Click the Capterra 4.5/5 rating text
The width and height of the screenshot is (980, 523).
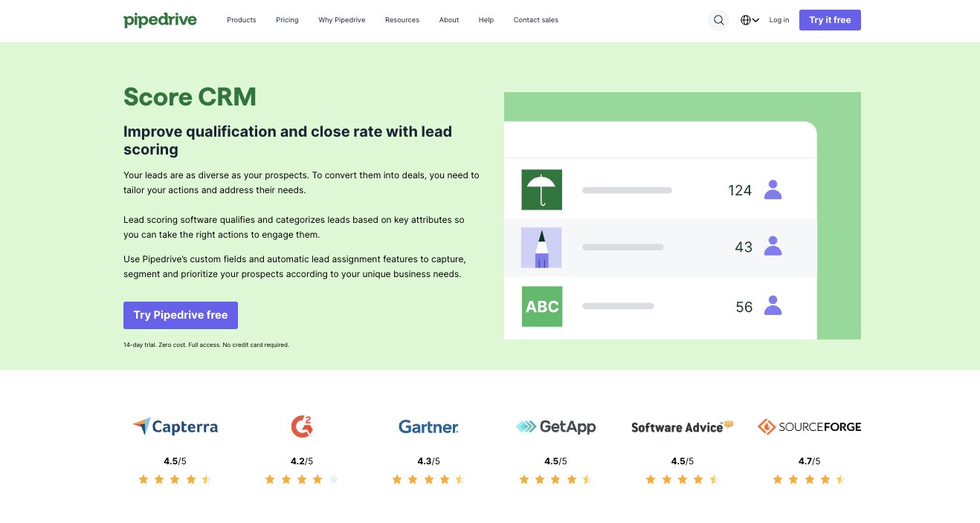175,461
